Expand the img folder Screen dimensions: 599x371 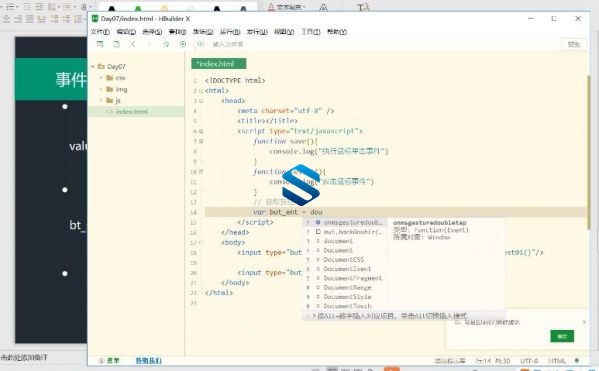point(101,89)
